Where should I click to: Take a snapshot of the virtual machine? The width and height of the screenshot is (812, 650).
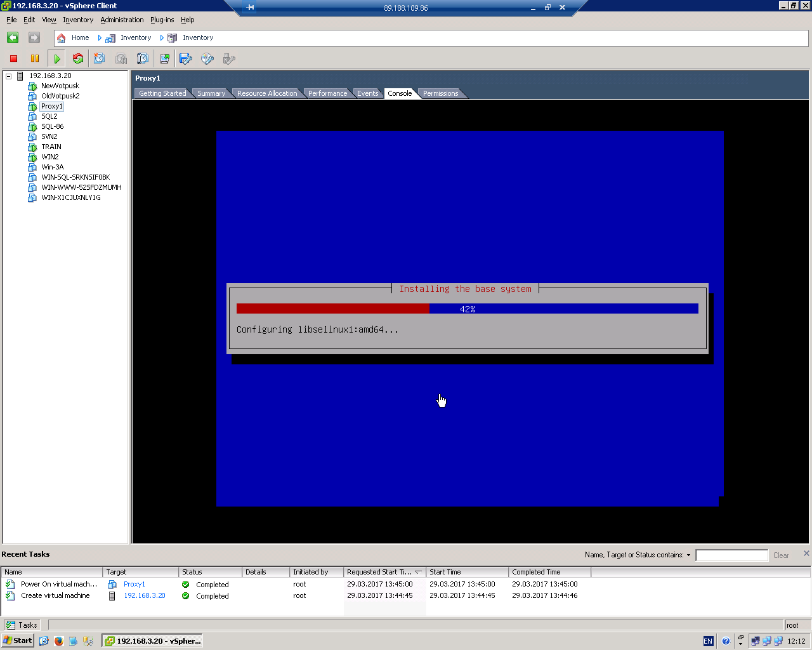pos(100,59)
